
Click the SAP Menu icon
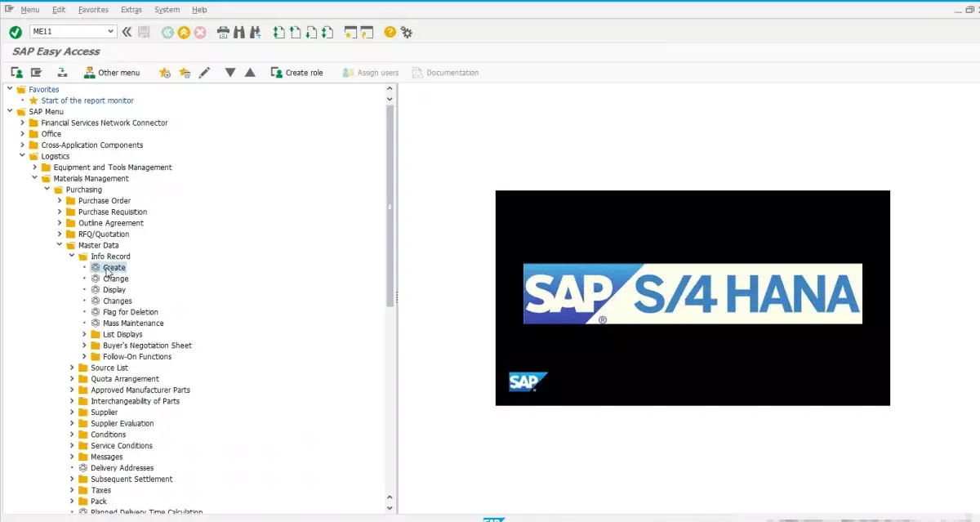point(36,73)
